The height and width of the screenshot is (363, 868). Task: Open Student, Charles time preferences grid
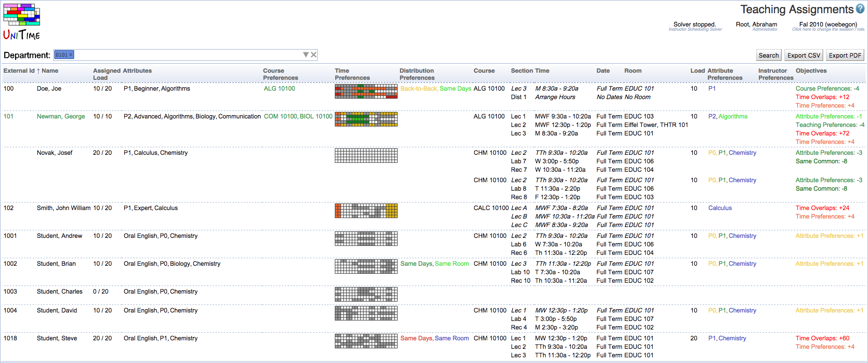(366, 294)
